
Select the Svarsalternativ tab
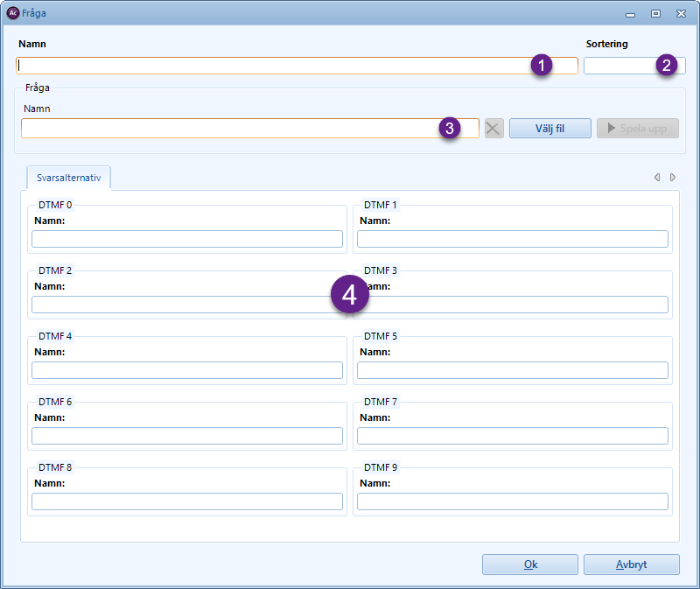pyautogui.click(x=69, y=178)
